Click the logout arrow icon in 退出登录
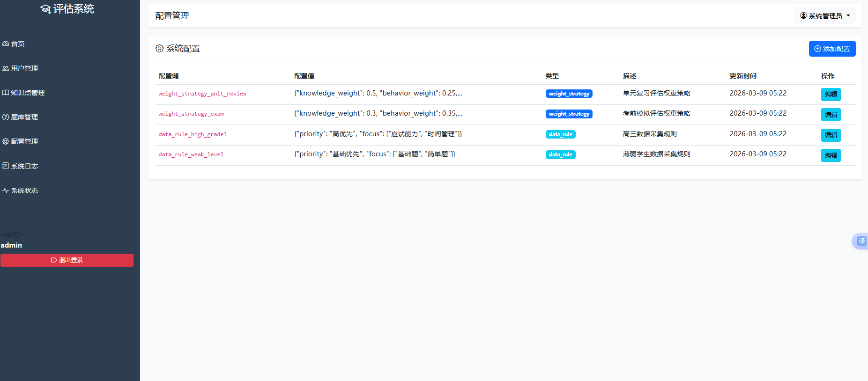The width and height of the screenshot is (868, 381). (54, 260)
